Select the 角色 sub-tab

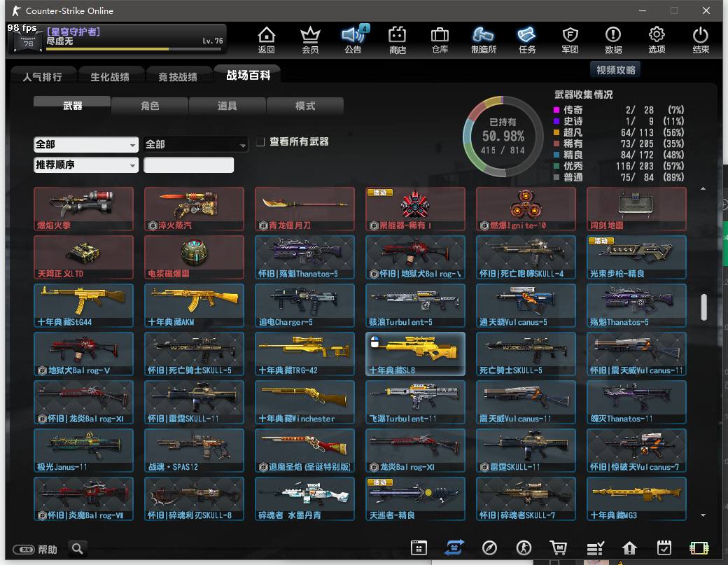150,106
